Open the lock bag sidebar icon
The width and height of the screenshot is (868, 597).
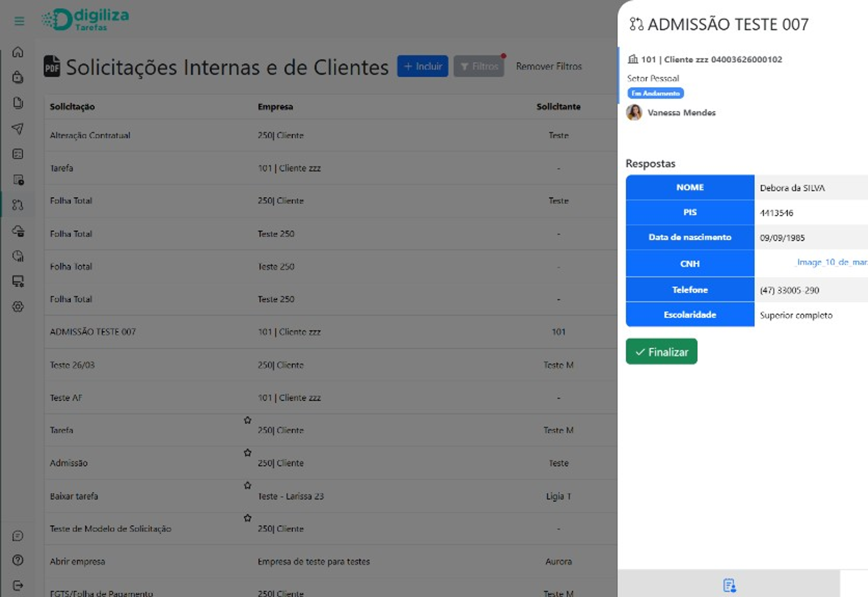[18, 77]
